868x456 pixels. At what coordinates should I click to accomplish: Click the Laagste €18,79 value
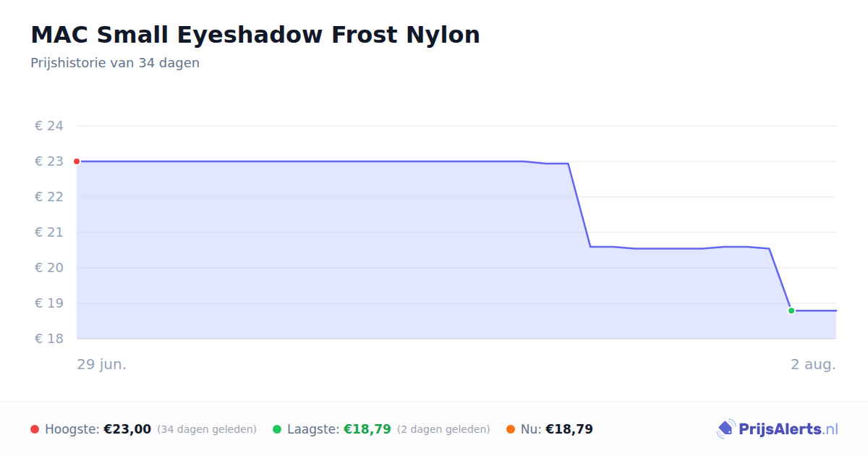(x=367, y=429)
